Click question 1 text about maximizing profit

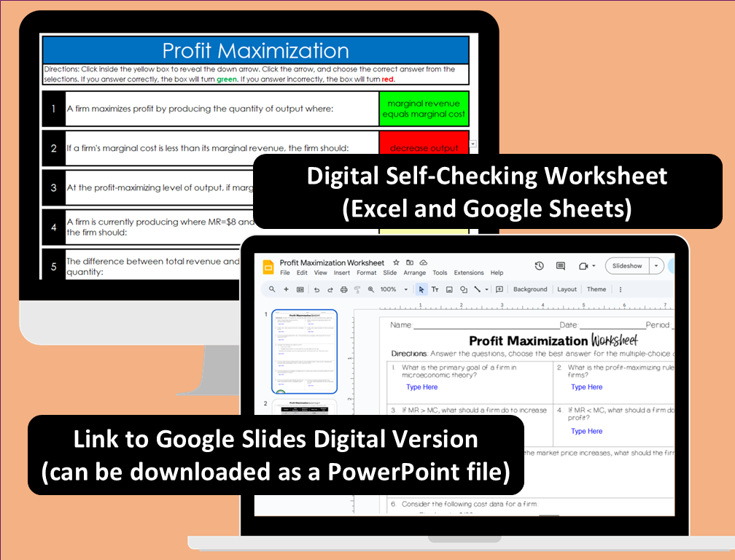pos(200,109)
